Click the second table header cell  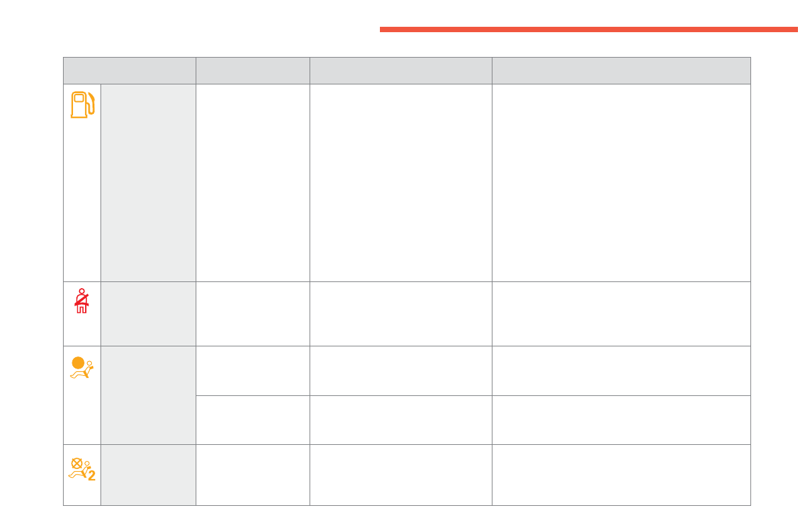(x=253, y=70)
